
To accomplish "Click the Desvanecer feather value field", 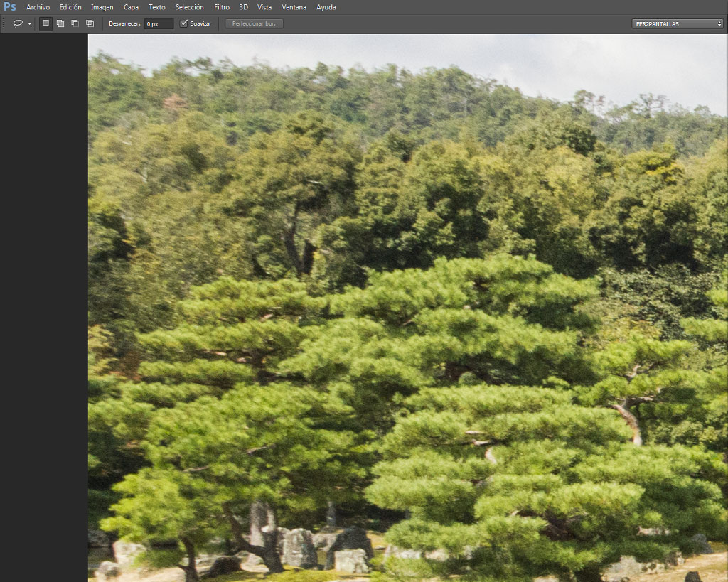I will coord(159,23).
